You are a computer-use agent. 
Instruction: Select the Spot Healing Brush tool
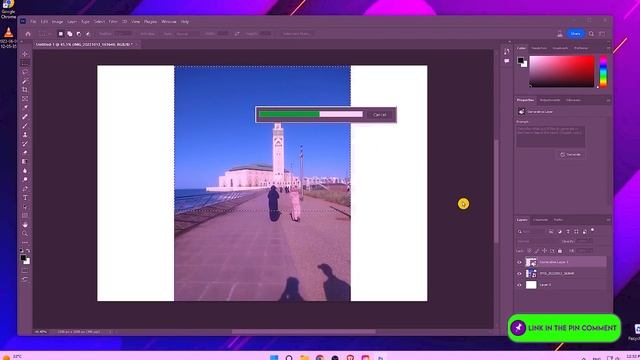click(x=25, y=117)
